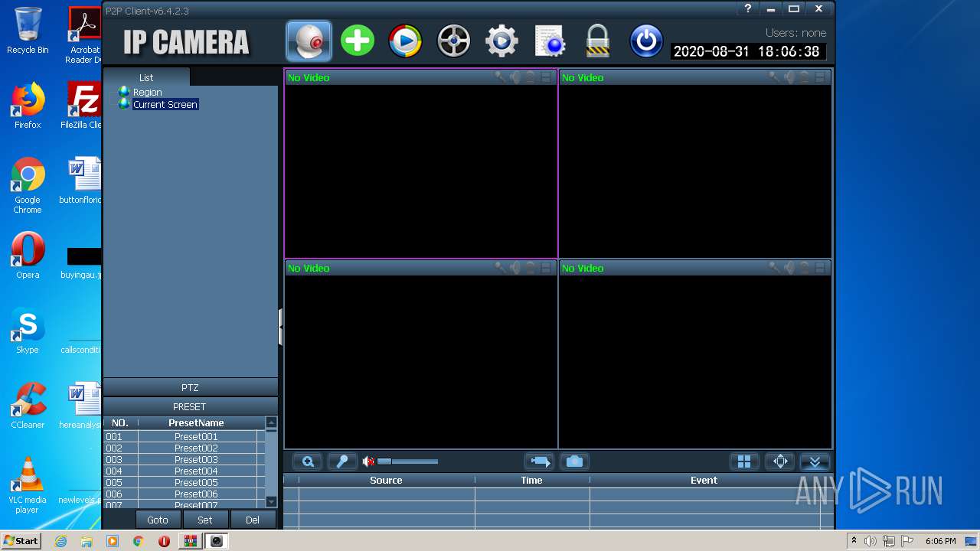Click the fullscreen arrows icon
Screen dimensions: 980x551
pyautogui.click(x=780, y=461)
